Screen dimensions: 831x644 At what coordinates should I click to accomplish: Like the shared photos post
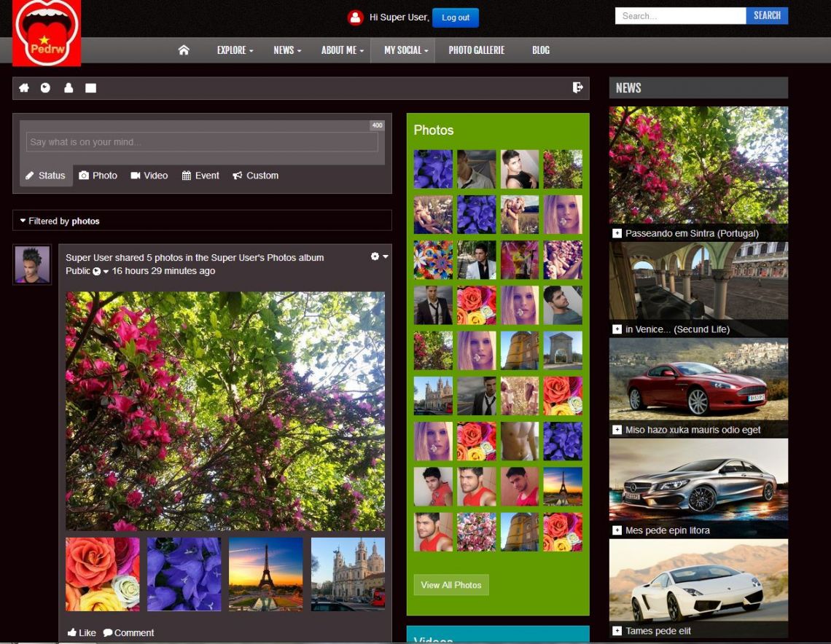82,632
